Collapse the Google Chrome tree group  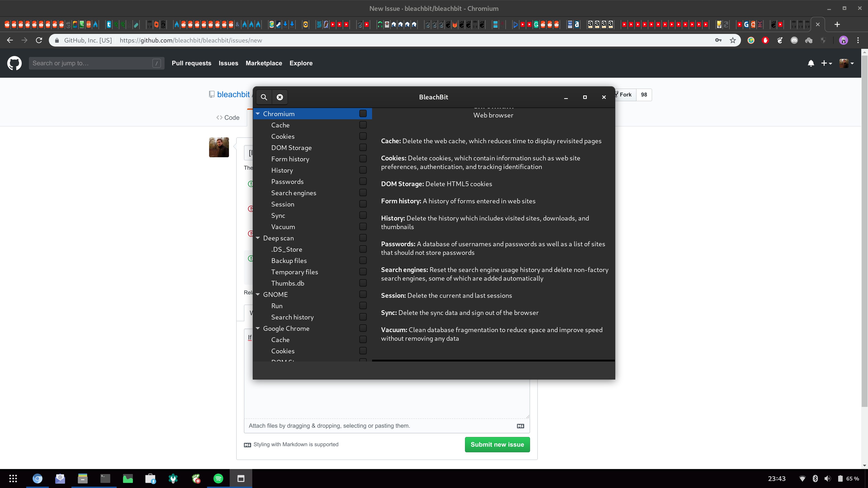258,328
